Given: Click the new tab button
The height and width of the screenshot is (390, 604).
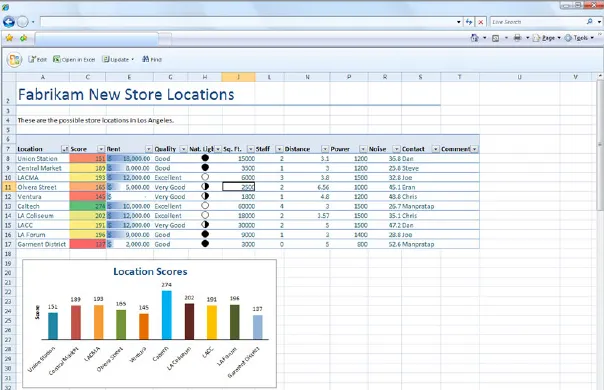Looking at the screenshot, I should tap(165, 39).
